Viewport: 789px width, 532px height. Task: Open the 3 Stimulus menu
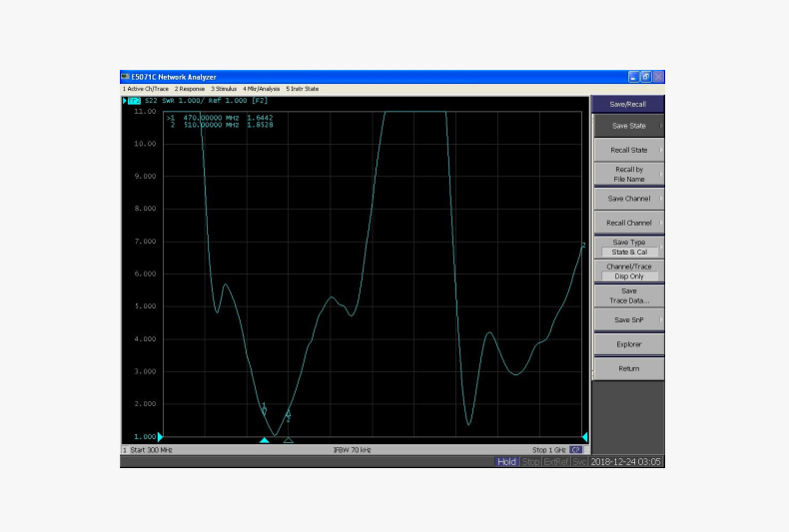[224, 89]
